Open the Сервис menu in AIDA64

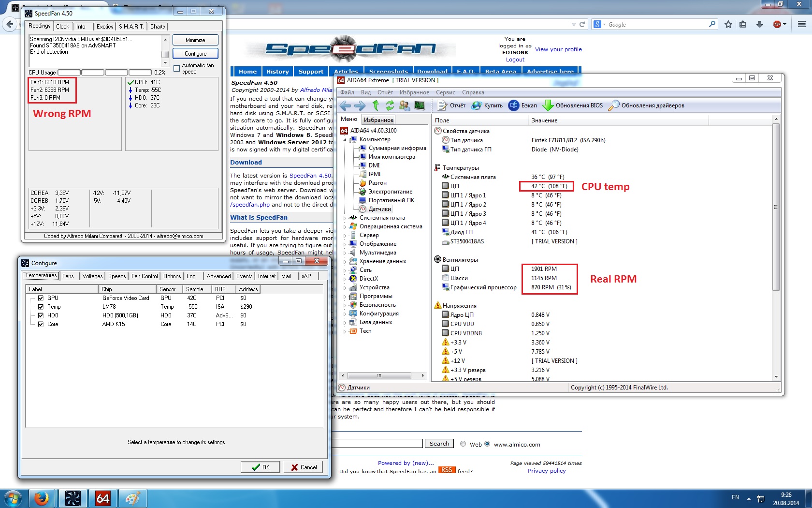445,92
